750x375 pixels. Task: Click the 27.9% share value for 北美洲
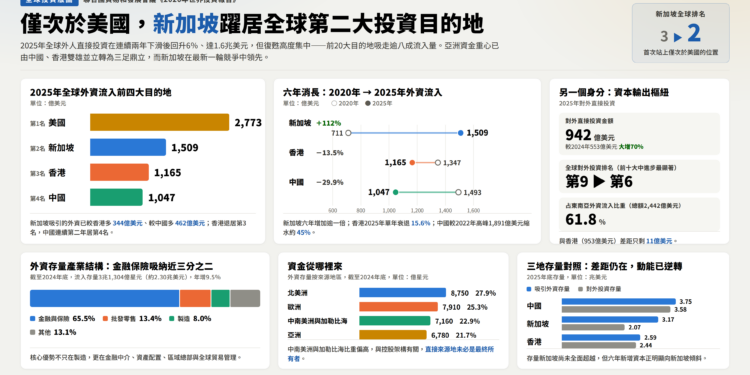[x=485, y=293]
